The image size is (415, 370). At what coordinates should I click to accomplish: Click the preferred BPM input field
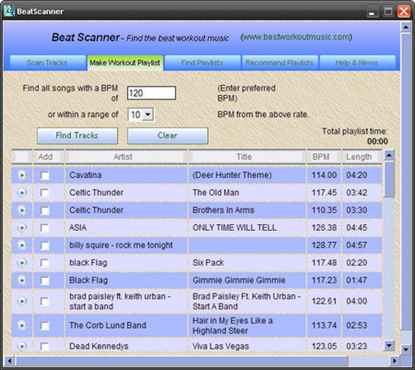point(151,93)
